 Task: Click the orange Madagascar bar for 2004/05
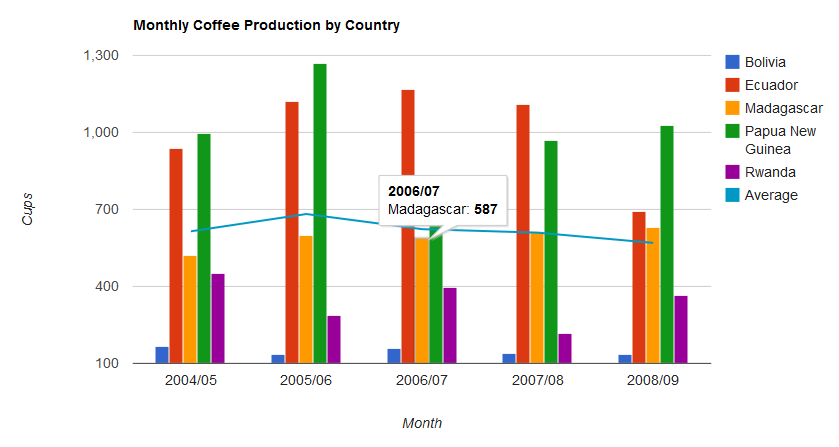190,309
